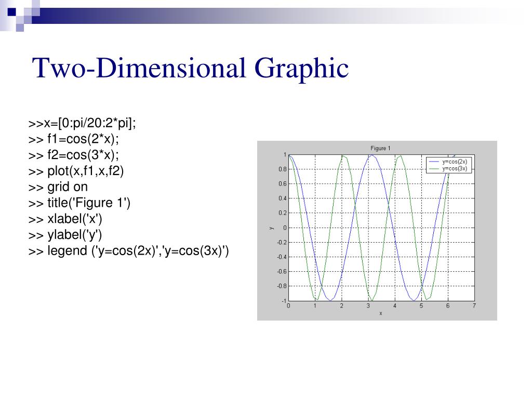This screenshot has width=532, height=399.
Task: Click the rotated y-axis label 'y'
Action: click(271, 228)
